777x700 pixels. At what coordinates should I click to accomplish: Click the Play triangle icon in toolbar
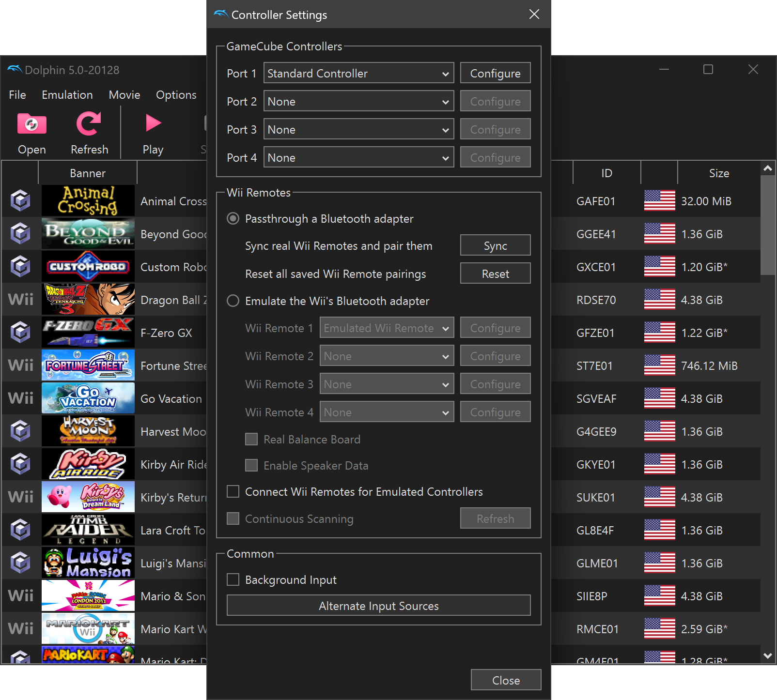tap(153, 123)
